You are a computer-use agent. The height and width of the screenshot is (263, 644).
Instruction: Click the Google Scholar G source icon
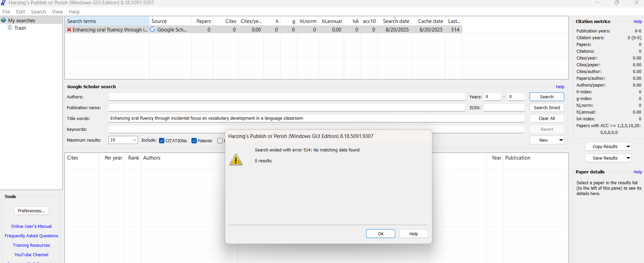point(153,29)
